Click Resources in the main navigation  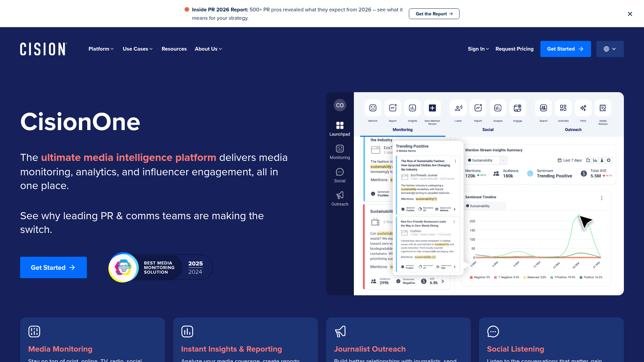click(x=174, y=49)
